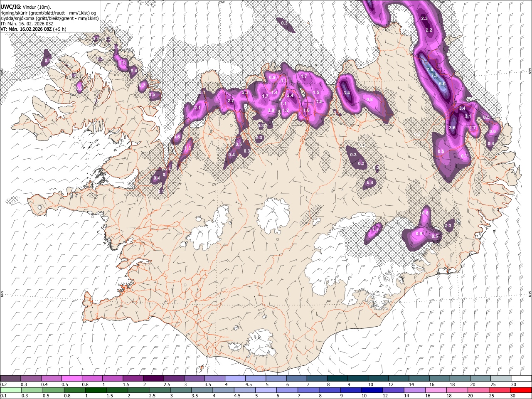Pick the darkest green bottom-row swatch at 1
This screenshot has height=399, width=532.
tap(96, 390)
